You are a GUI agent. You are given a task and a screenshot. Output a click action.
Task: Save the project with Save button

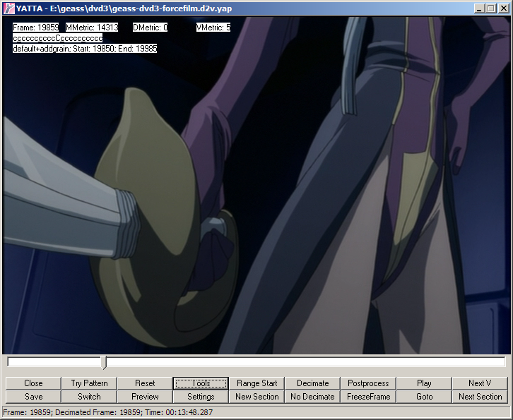coord(33,397)
